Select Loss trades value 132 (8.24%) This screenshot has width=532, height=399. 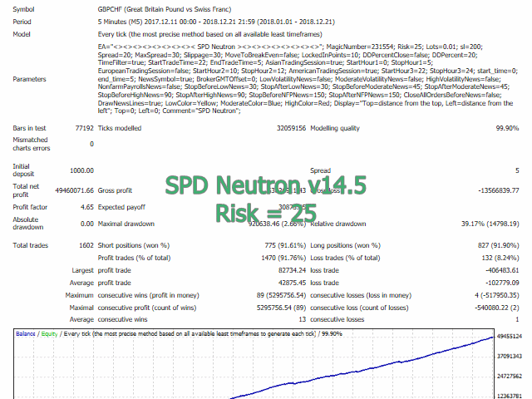500,259
